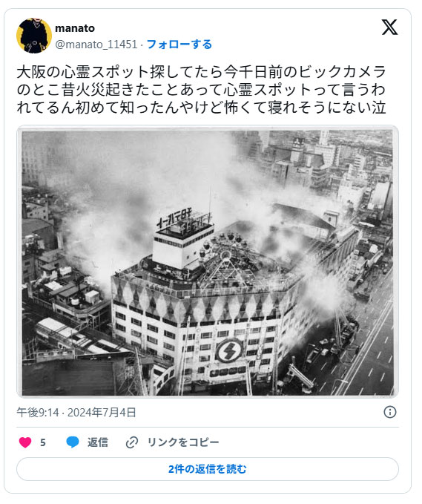Viewport: 422px width, 504px height.
Task: Open the 午後9:14 timestamp link
Action: [x=38, y=412]
